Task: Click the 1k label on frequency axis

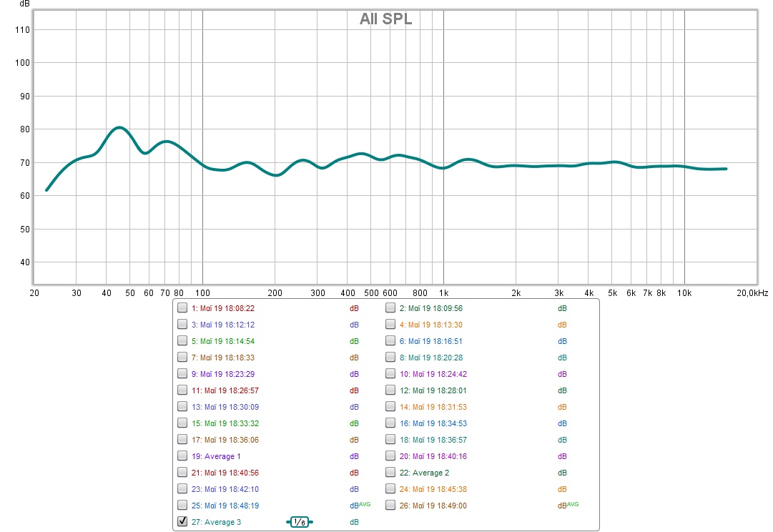Action: point(443,293)
